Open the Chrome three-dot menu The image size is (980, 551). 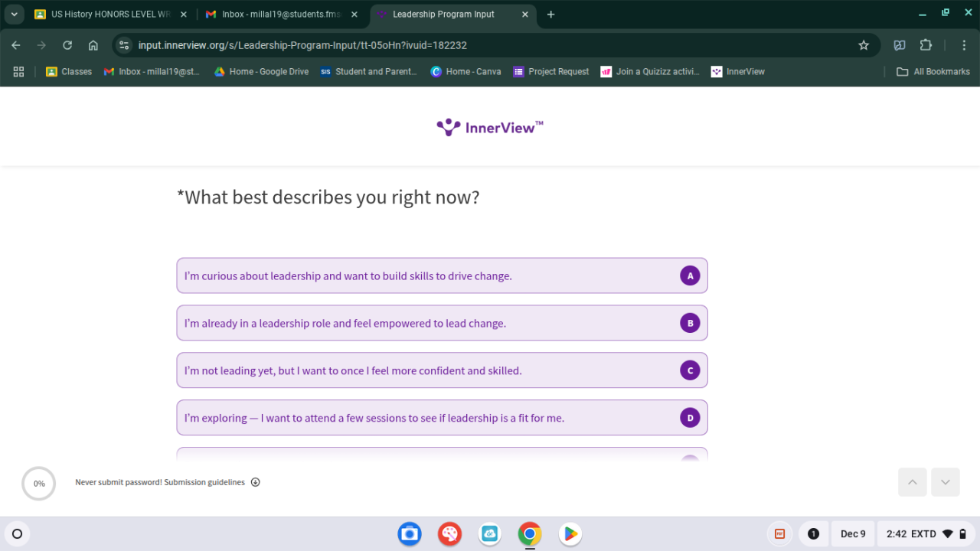(x=964, y=45)
